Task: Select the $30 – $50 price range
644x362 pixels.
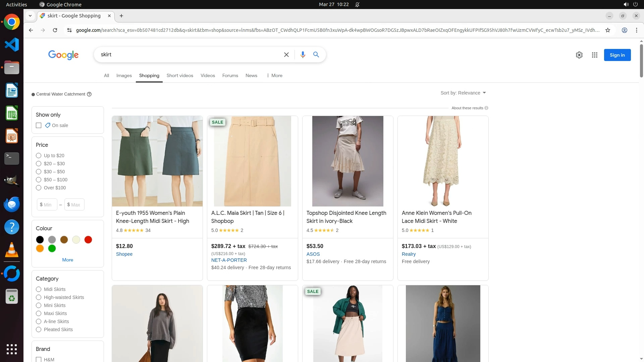Action: pos(39,172)
